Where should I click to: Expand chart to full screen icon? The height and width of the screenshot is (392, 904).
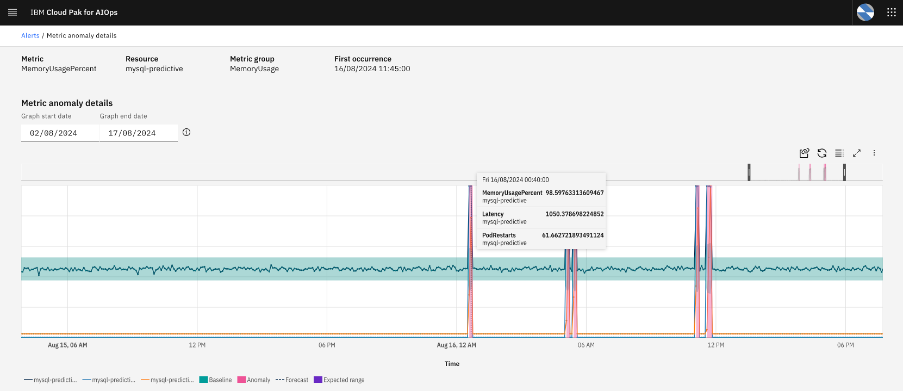857,153
